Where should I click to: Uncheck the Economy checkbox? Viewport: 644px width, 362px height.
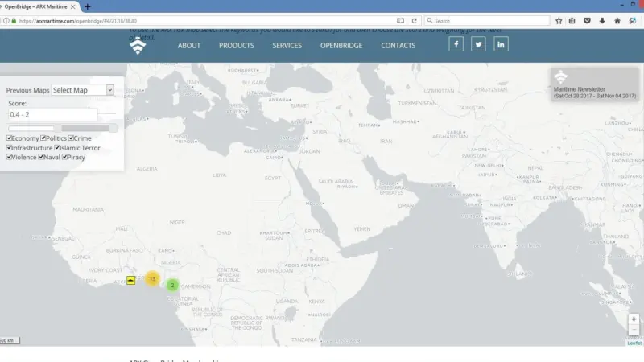pos(9,138)
